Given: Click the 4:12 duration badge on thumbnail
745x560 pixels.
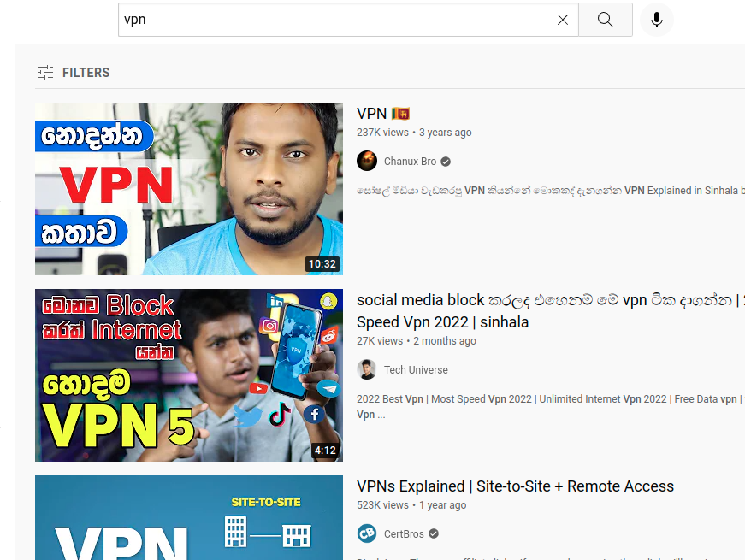Looking at the screenshot, I should click(x=325, y=450).
